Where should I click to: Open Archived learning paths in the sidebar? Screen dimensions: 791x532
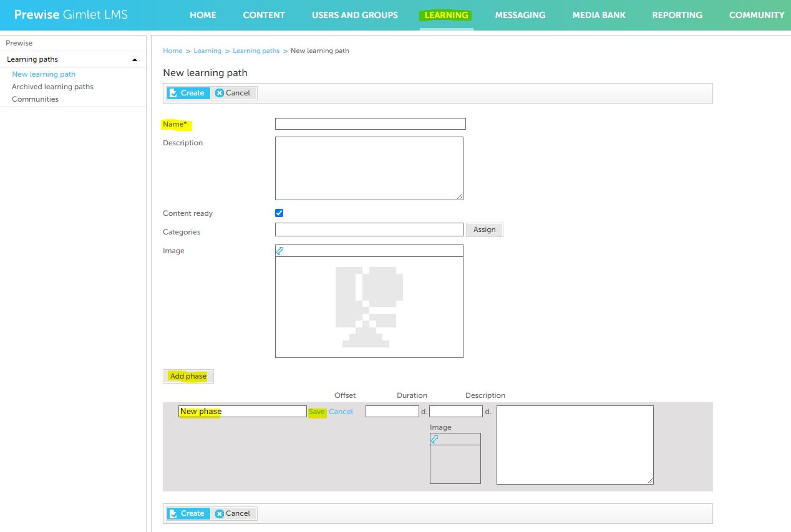[x=52, y=87]
